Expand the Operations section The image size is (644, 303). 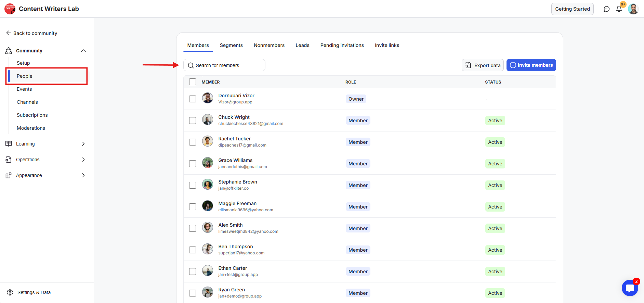[83, 160]
